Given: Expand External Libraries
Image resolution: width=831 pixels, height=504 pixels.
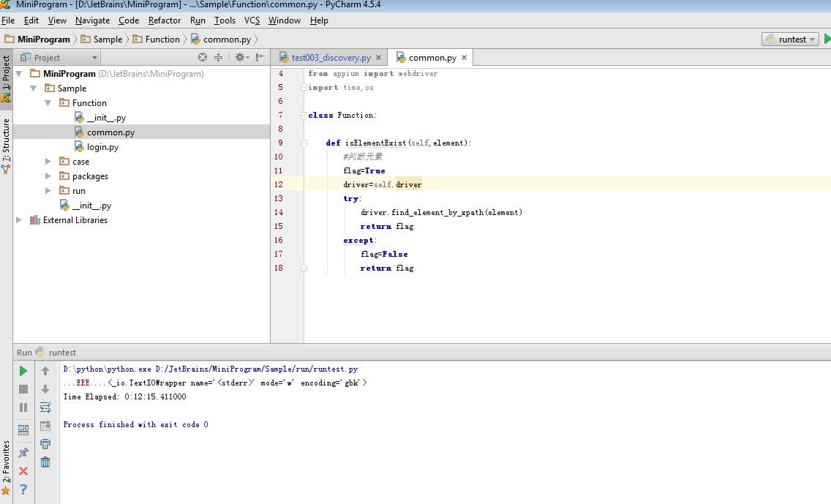Looking at the screenshot, I should [19, 220].
